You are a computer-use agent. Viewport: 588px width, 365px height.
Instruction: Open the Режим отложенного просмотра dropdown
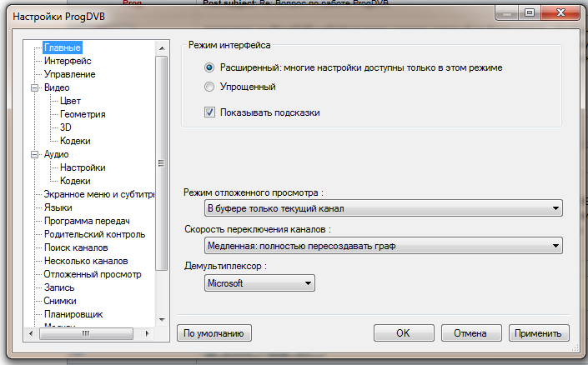click(x=383, y=207)
